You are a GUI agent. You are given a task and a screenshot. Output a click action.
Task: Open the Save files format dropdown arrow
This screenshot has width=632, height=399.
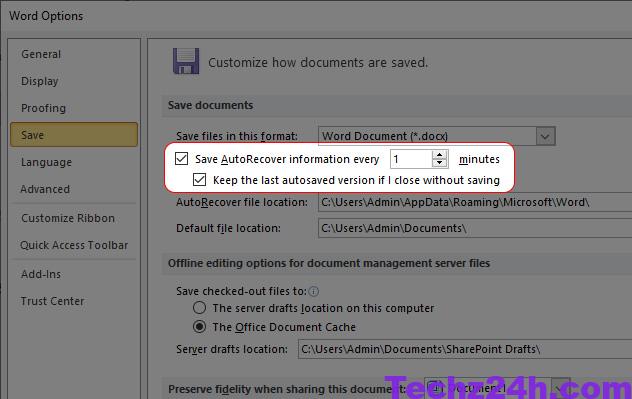click(545, 136)
